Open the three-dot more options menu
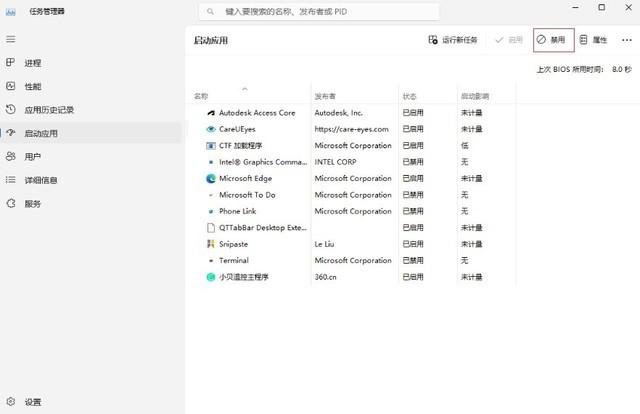Image resolution: width=640 pixels, height=414 pixels. click(627, 40)
